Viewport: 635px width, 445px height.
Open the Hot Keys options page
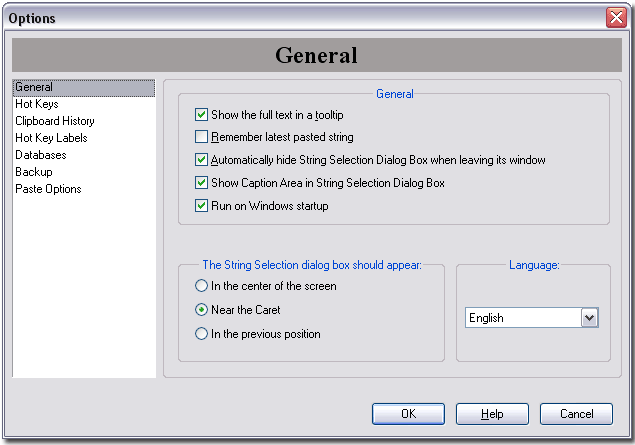click(x=84, y=104)
